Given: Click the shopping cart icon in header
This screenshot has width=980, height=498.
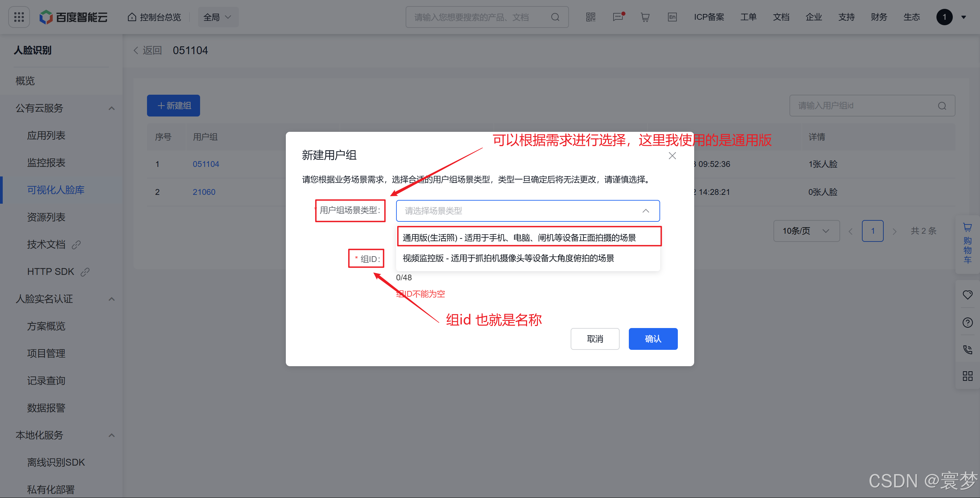Looking at the screenshot, I should coord(645,17).
